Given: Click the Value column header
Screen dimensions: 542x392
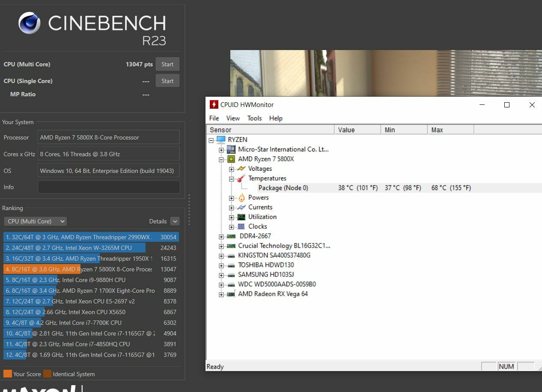Looking at the screenshot, I should point(358,130).
